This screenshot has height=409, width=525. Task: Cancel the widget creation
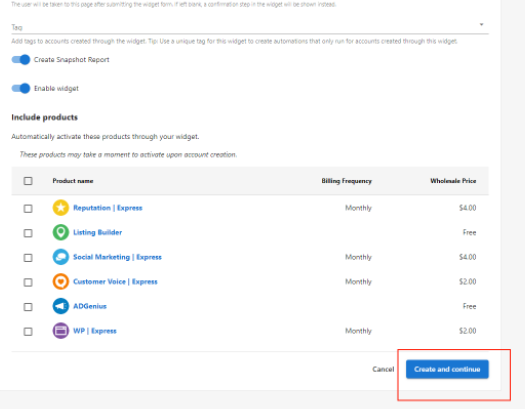383,369
